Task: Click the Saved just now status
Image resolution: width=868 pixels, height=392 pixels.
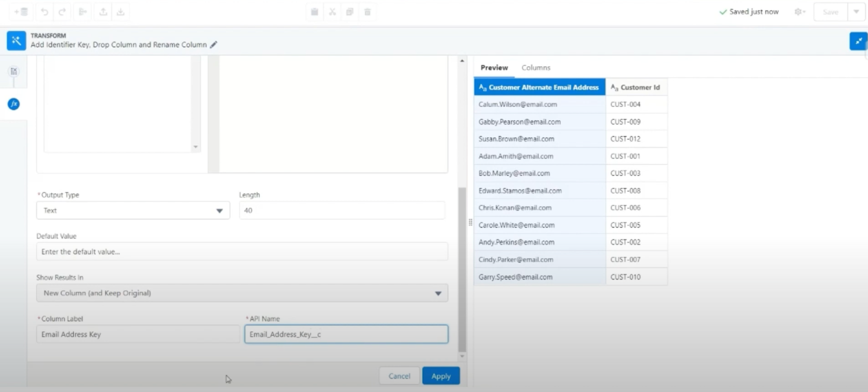Action: coord(749,12)
